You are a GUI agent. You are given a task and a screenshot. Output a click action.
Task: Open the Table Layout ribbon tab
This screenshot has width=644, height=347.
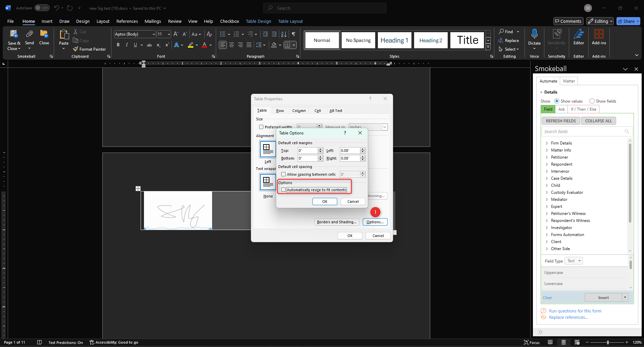pyautogui.click(x=290, y=21)
